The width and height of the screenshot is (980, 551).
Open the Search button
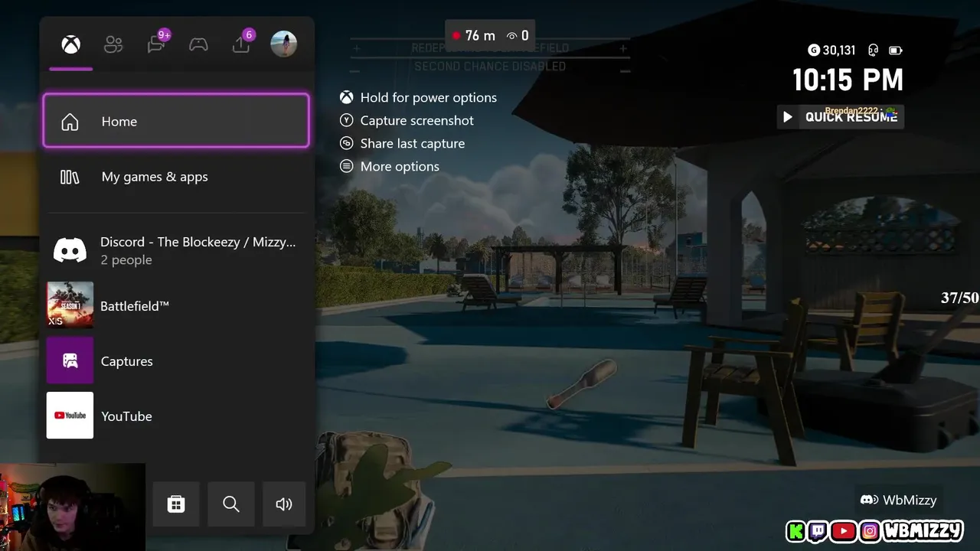coord(230,504)
